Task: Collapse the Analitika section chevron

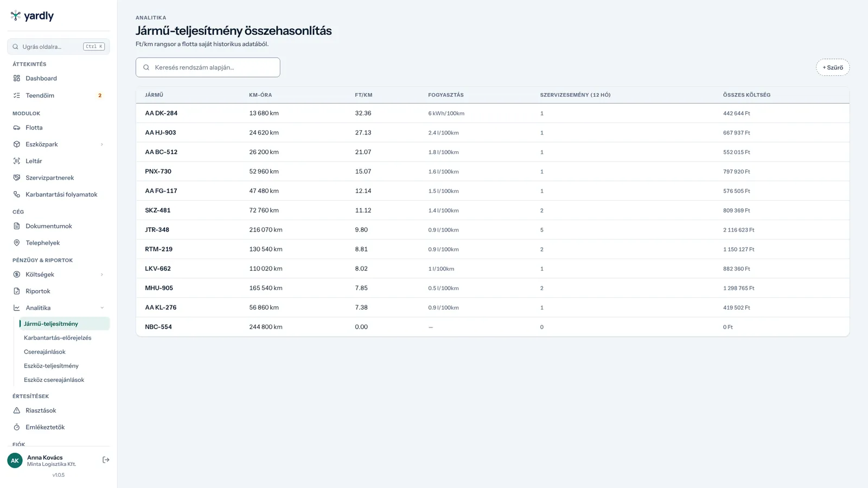Action: tap(102, 308)
